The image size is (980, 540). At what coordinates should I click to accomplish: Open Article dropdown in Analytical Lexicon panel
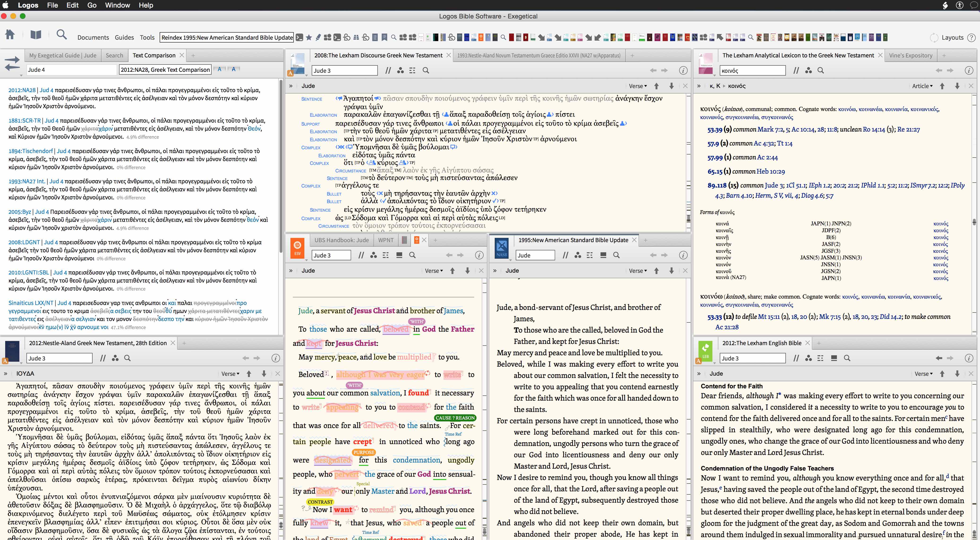(x=922, y=86)
